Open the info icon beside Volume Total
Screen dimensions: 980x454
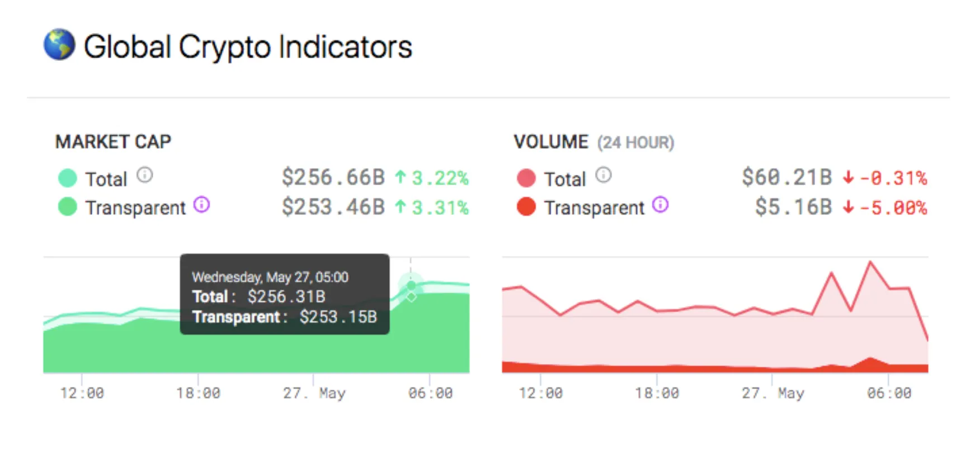[604, 174]
